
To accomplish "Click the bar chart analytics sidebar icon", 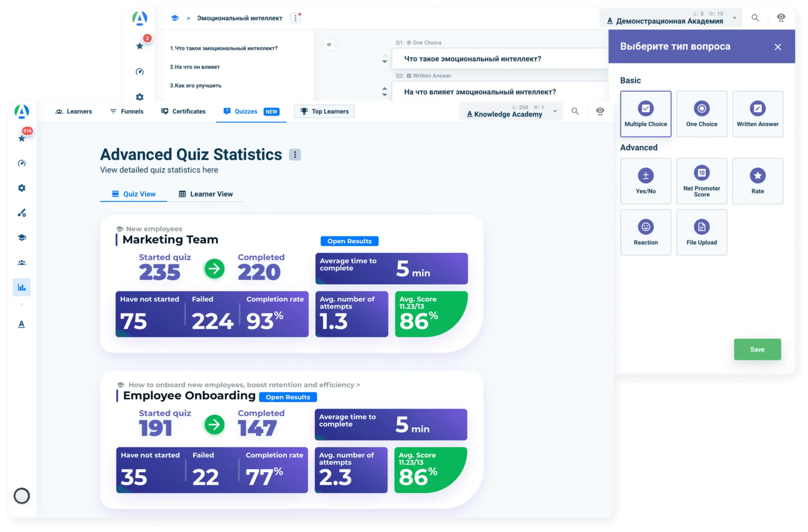I will [22, 287].
